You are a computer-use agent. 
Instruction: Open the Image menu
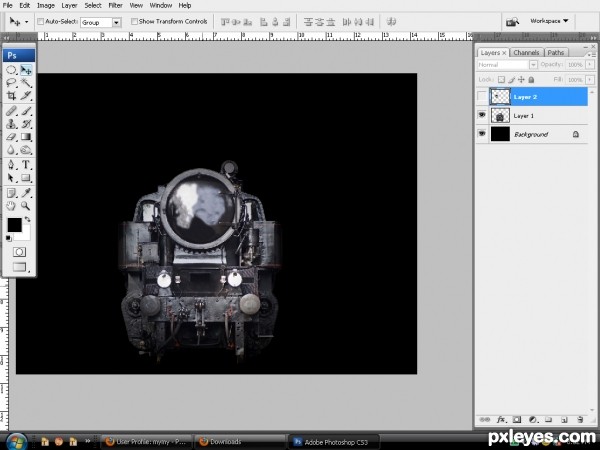coord(46,5)
